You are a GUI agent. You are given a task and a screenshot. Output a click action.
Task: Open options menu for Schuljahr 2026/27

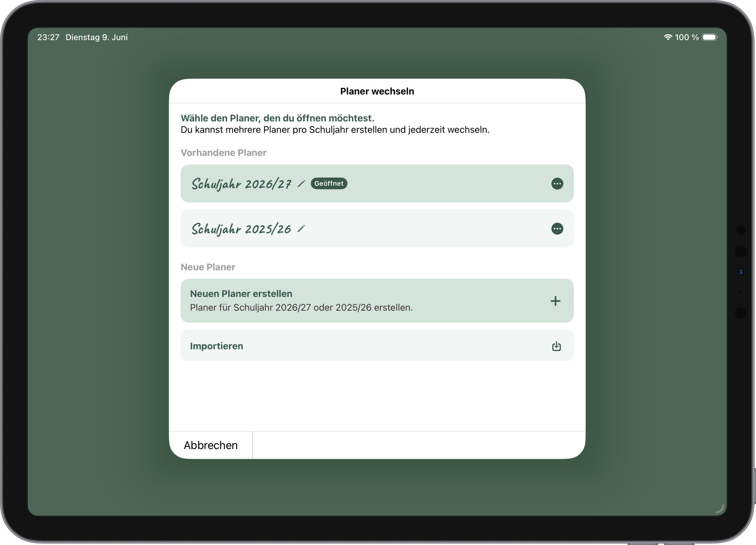tap(557, 184)
